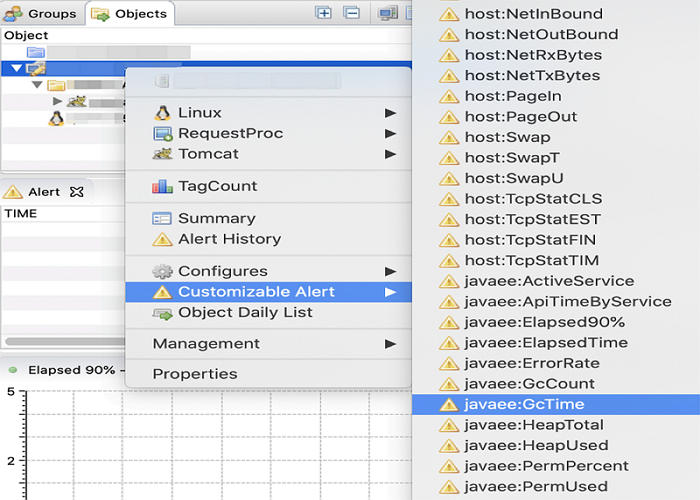The height and width of the screenshot is (500, 700).
Task: Expand the Tomcat child node in tree
Action: coord(57,101)
